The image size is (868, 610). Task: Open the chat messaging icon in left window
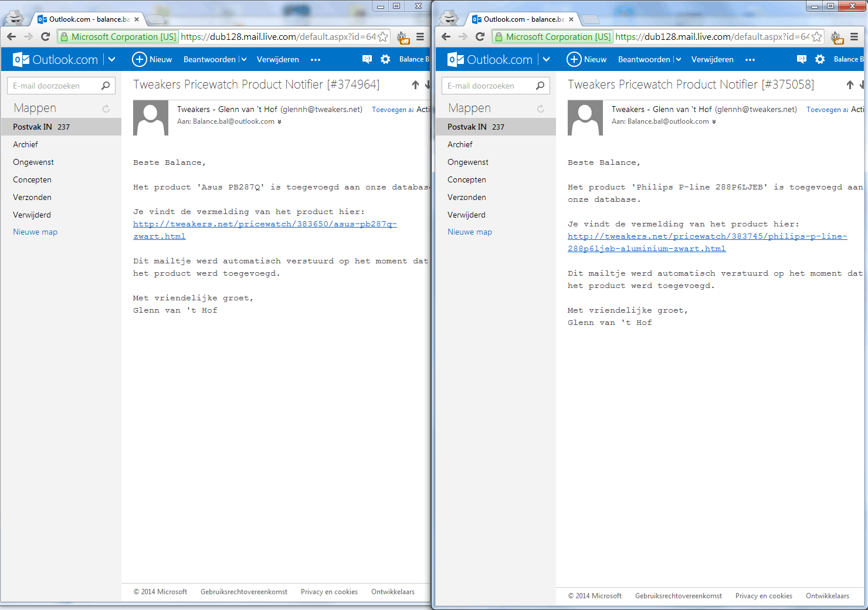(x=367, y=59)
